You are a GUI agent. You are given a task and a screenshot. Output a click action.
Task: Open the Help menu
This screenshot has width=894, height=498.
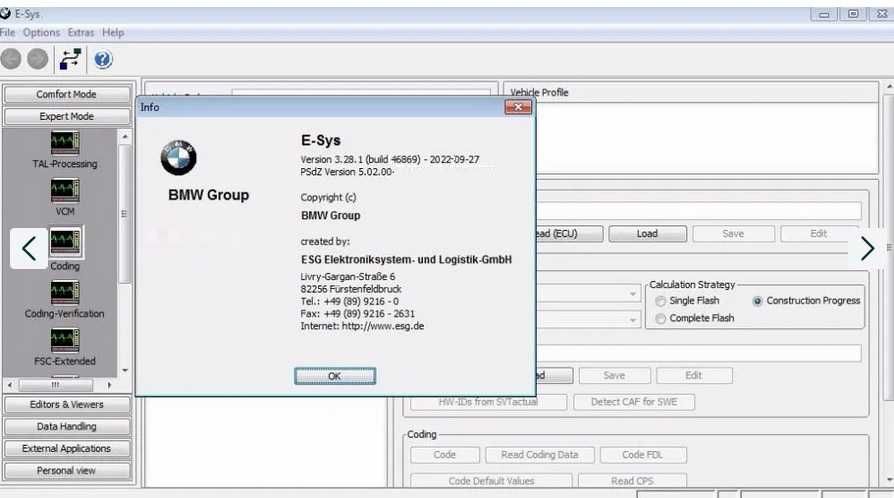pos(113,33)
